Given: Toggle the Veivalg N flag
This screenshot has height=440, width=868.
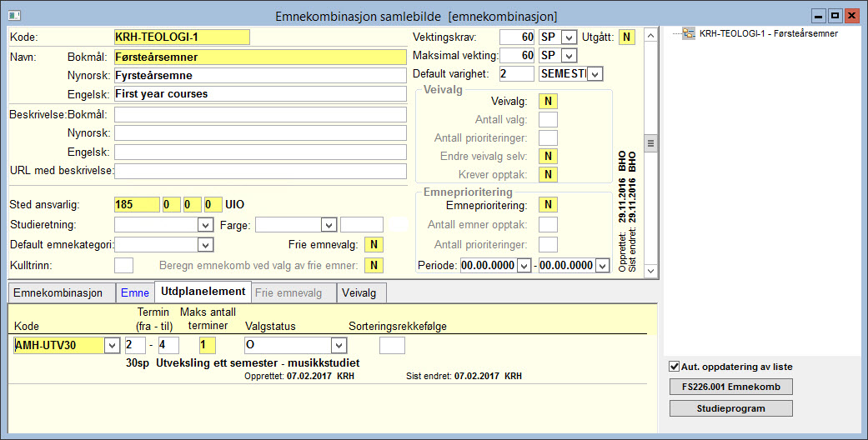Looking at the screenshot, I should 548,102.
